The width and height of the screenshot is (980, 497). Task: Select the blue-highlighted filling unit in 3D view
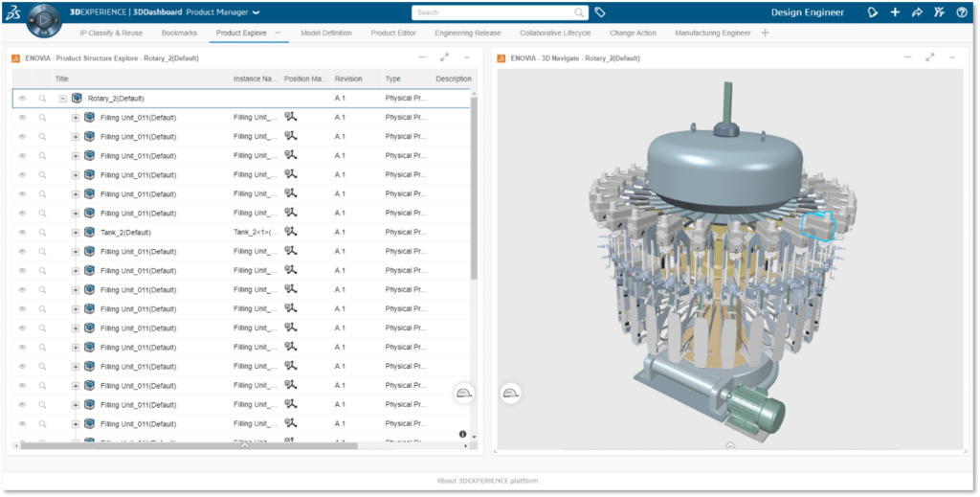coord(818,226)
